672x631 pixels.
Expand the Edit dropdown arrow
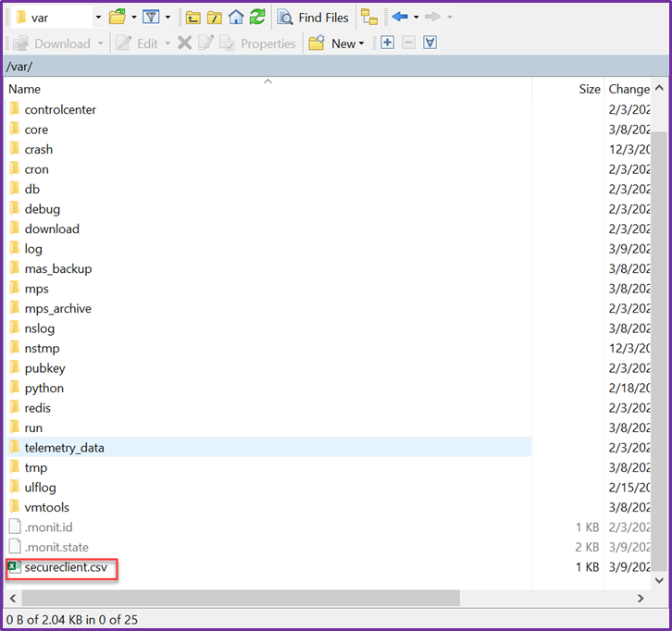click(168, 43)
